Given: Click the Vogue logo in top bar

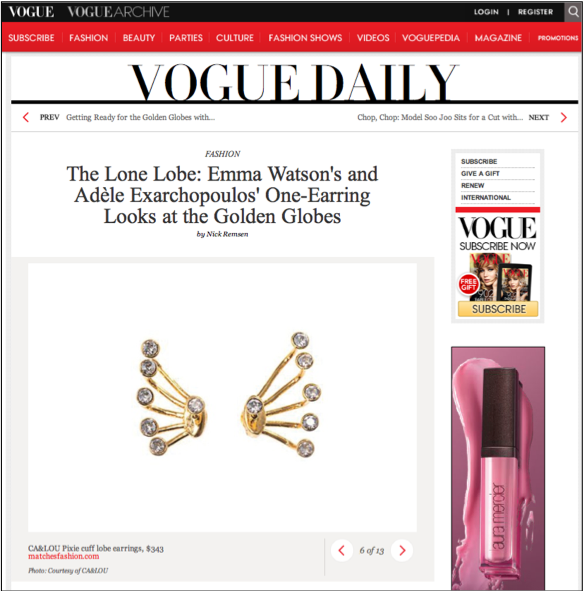Looking at the screenshot, I should [31, 12].
